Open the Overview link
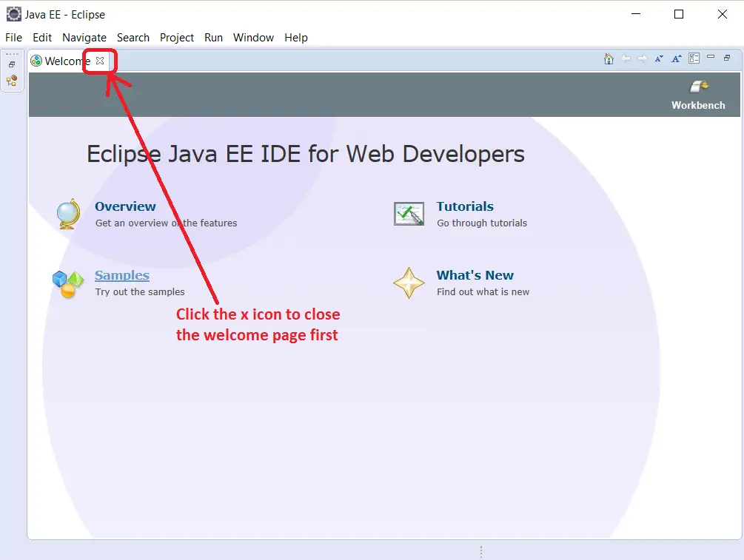The height and width of the screenshot is (560, 744). click(125, 206)
